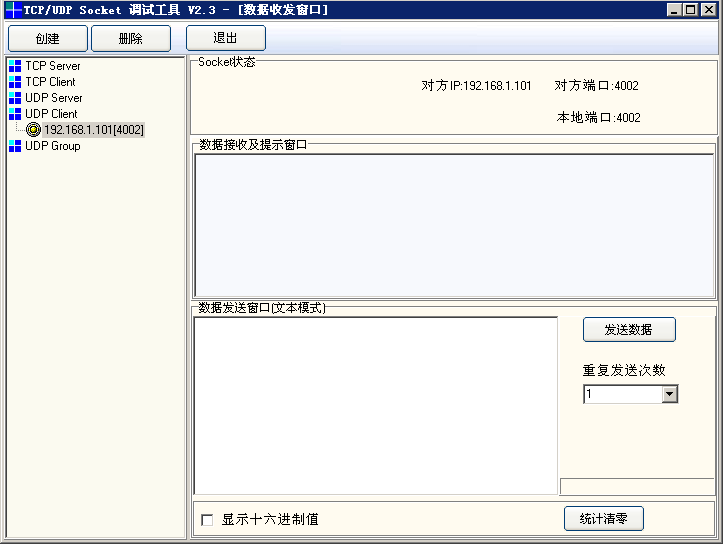Open the 重复发送次数 dropdown arrow
The height and width of the screenshot is (544, 723).
click(x=670, y=394)
